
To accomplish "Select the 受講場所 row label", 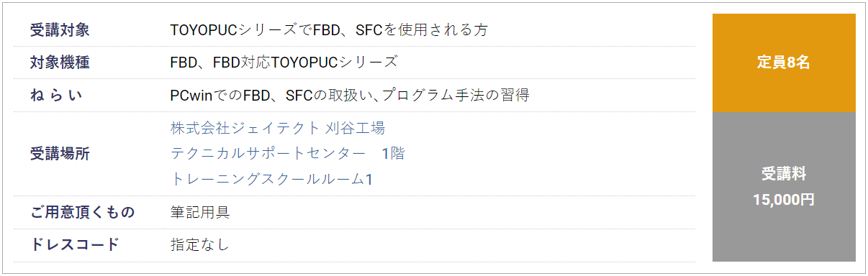I will (x=60, y=154).
